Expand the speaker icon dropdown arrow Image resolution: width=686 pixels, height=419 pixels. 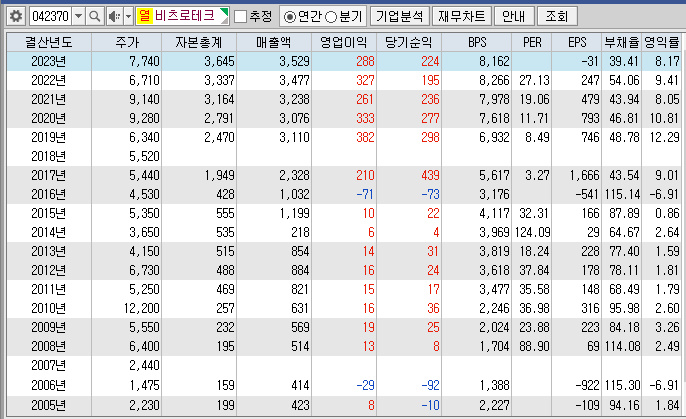tap(128, 17)
